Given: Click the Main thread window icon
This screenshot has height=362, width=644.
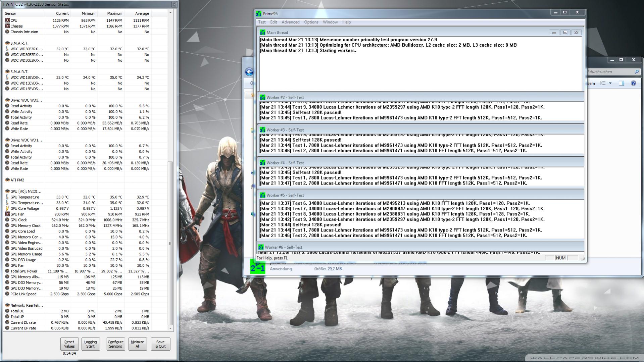Looking at the screenshot, I should click(262, 33).
